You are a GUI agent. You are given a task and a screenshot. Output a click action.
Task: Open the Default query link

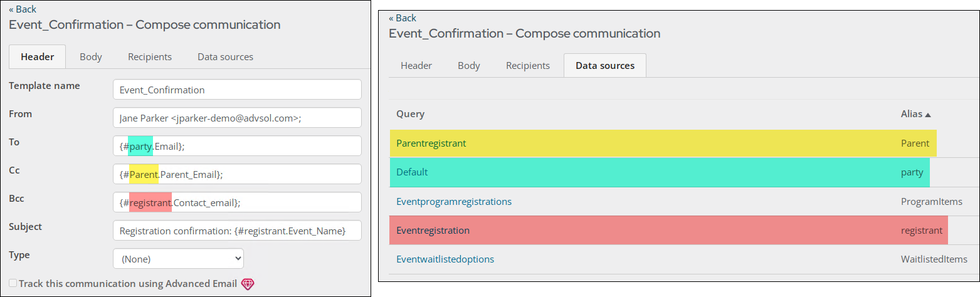(x=412, y=172)
